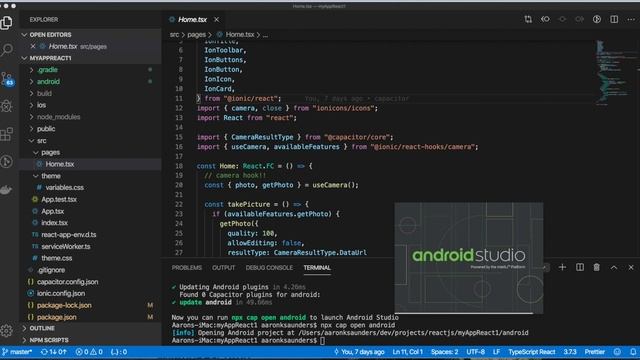640x360 pixels.
Task: Open the Extensions view
Action: (7, 134)
